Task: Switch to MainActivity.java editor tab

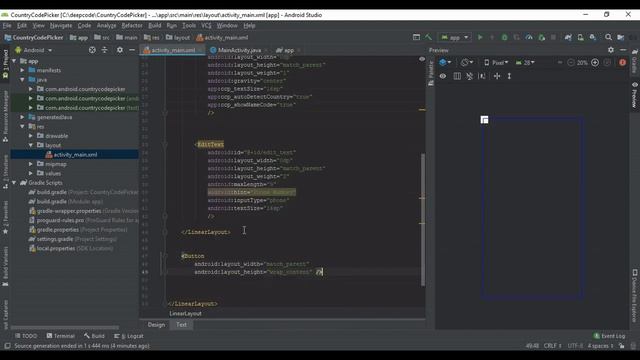Action: pyautogui.click(x=239, y=50)
